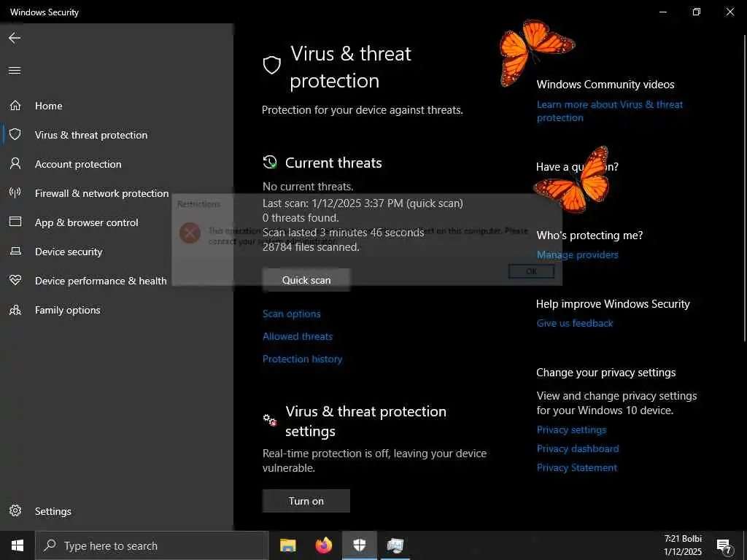The image size is (747, 560).
Task: Open the Windows Start menu
Action: click(18, 545)
